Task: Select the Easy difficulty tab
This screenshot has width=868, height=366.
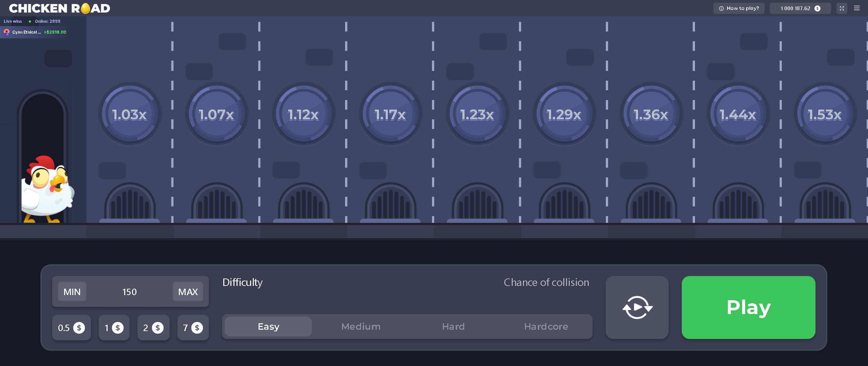Action: point(267,326)
